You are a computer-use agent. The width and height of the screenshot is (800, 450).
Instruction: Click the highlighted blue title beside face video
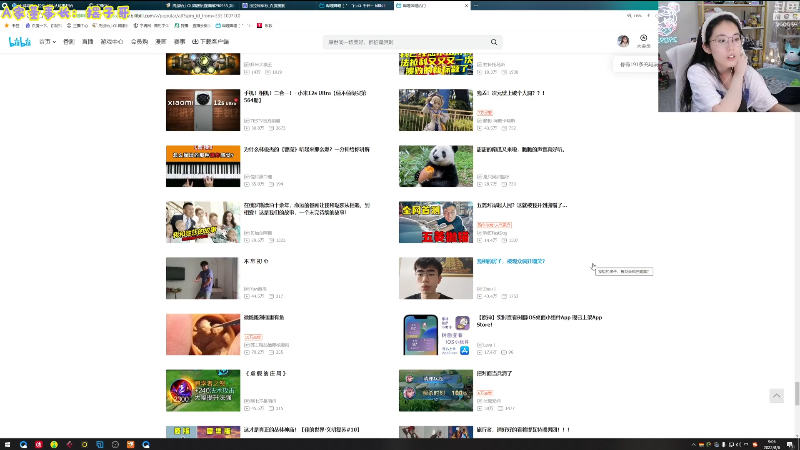tap(511, 261)
